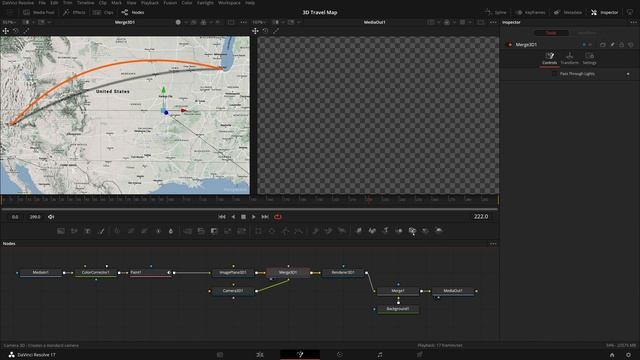The width and height of the screenshot is (640, 360).
Task: Open the Metadata panel
Action: pyautogui.click(x=568, y=12)
